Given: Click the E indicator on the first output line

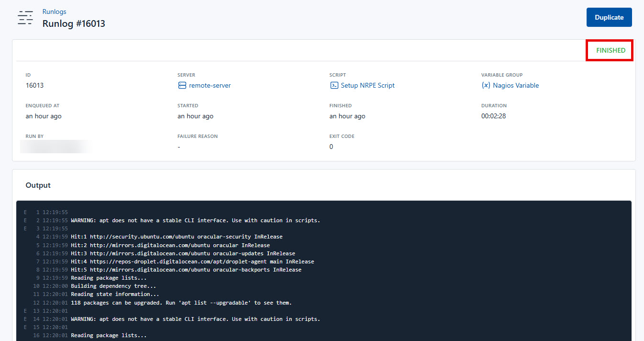Looking at the screenshot, I should (x=25, y=212).
